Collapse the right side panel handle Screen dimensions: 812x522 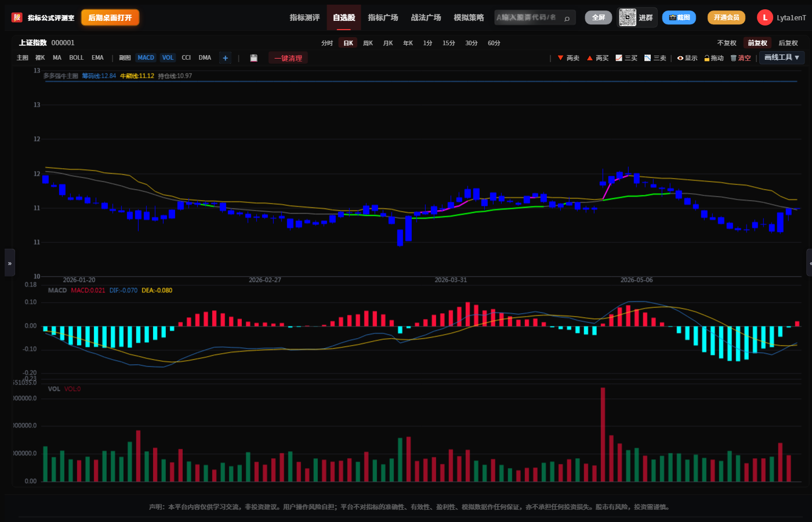[x=809, y=263]
